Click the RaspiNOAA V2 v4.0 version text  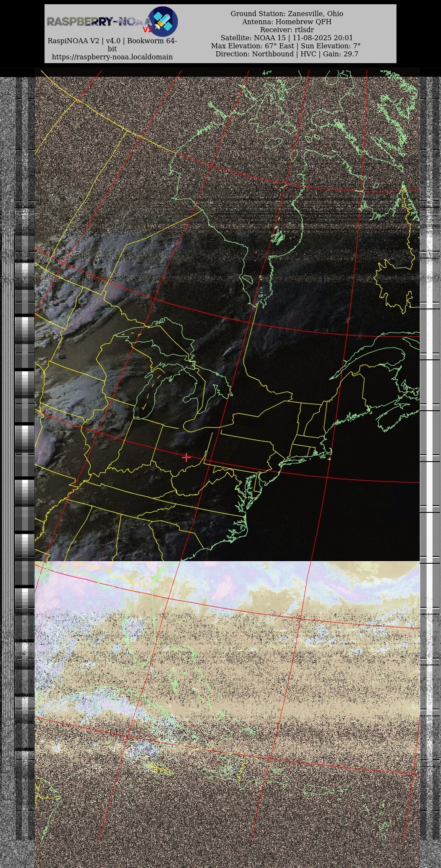[112, 41]
